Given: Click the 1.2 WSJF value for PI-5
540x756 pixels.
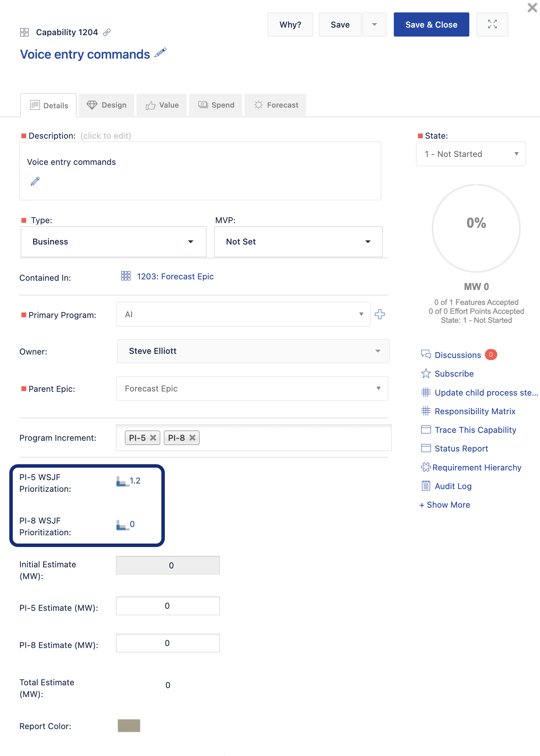Looking at the screenshot, I should [135, 481].
